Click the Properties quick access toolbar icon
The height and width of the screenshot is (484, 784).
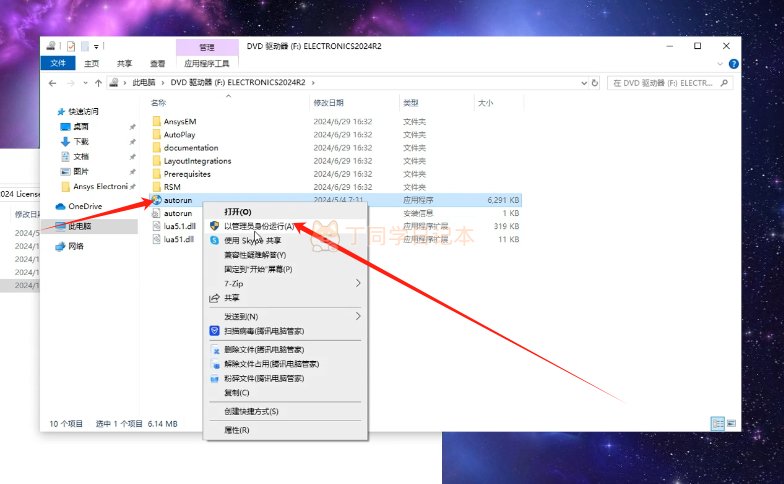(x=71, y=46)
